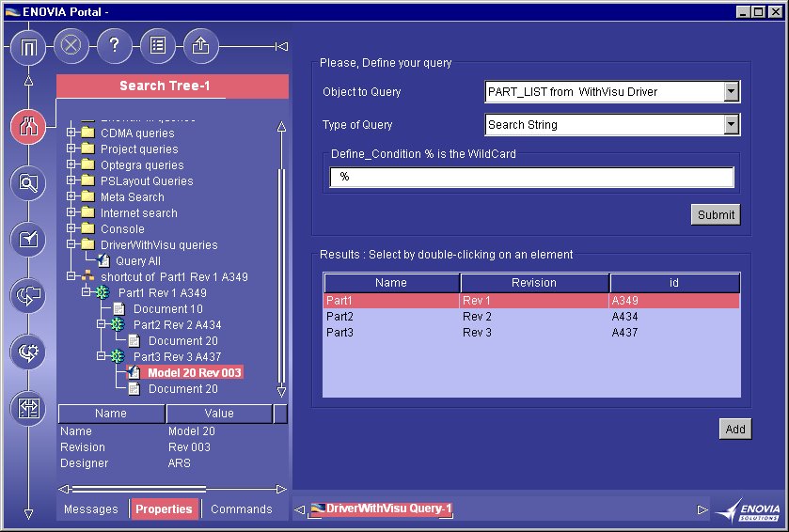The image size is (789, 532).
Task: Collapse the shortcut of Part1 Rev 1 A349 node
Action: click(71, 276)
